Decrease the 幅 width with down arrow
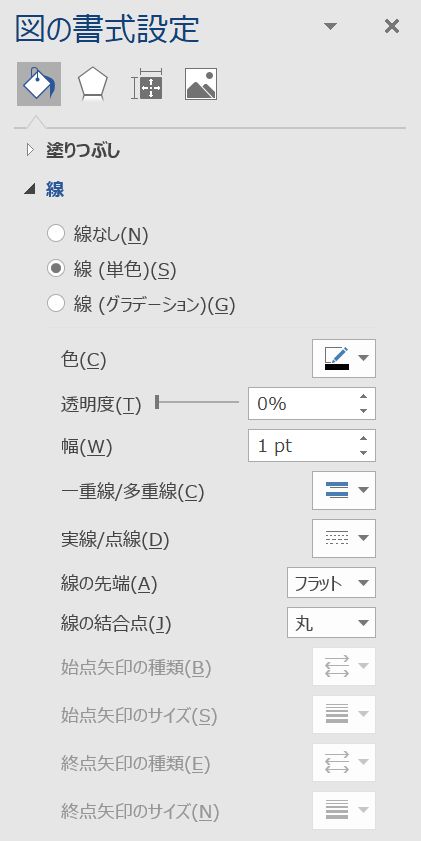This screenshot has width=421, height=841. [364, 453]
